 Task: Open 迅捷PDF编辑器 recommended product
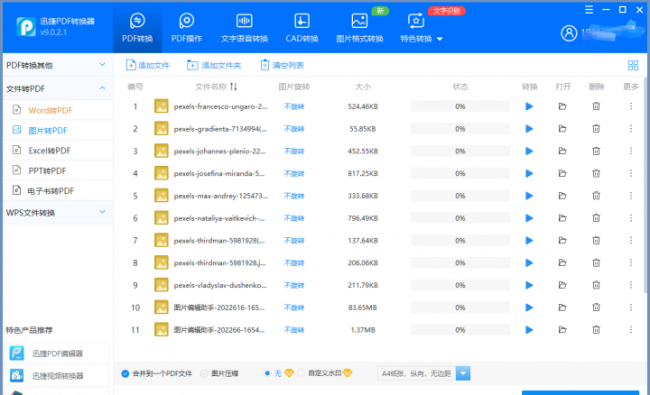coord(57,353)
